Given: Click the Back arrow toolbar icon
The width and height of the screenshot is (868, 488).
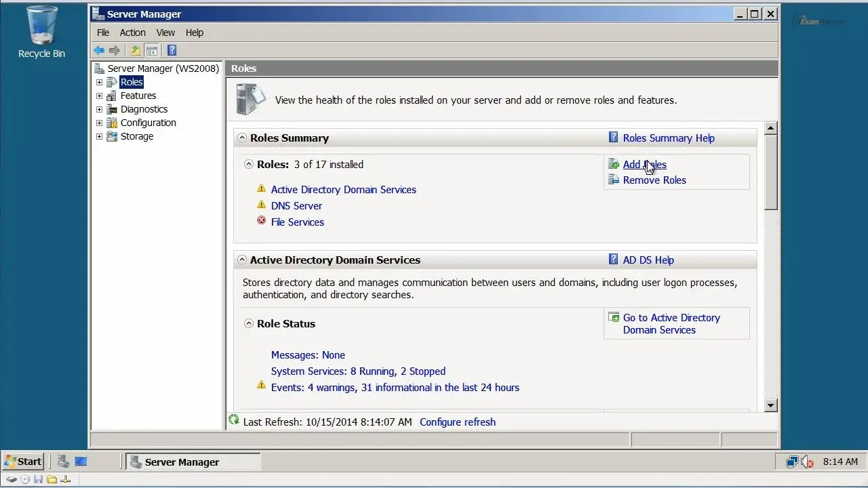Looking at the screenshot, I should [99, 50].
